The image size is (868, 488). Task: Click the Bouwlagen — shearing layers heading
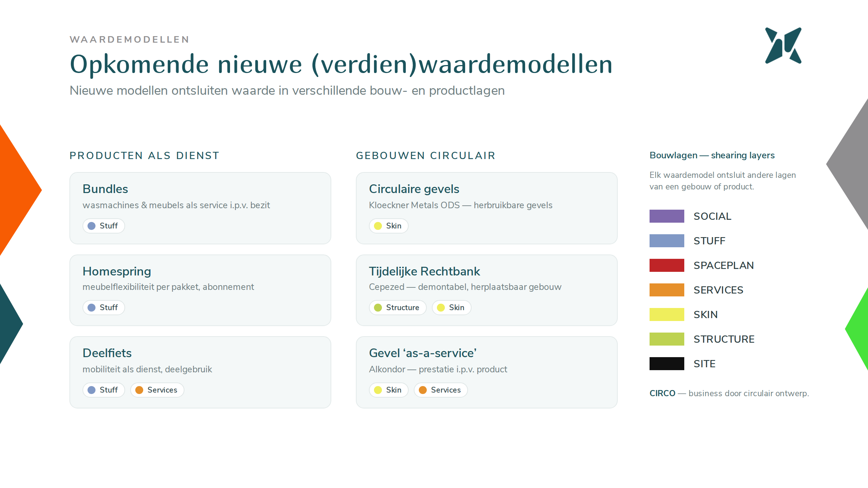click(x=712, y=155)
